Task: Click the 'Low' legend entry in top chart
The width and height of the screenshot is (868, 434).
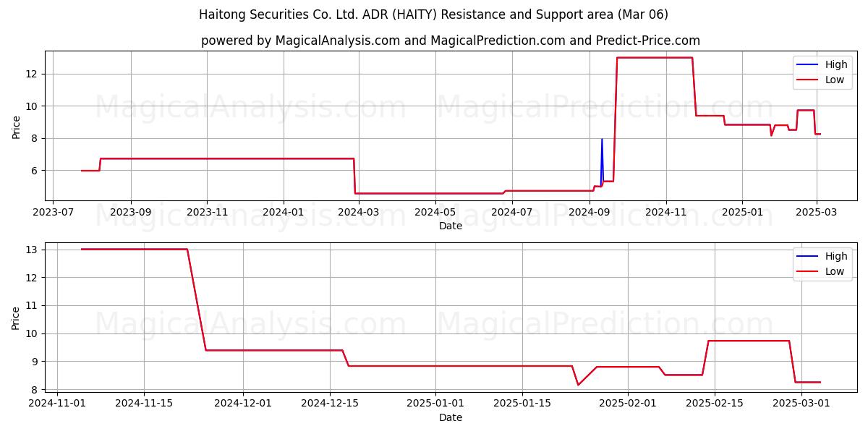Action: point(835,80)
